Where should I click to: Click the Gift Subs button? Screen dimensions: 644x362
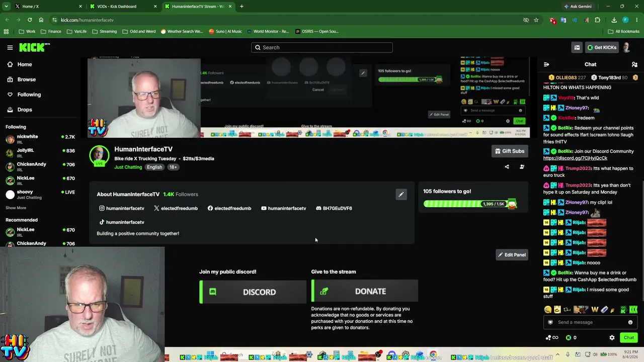(510, 151)
